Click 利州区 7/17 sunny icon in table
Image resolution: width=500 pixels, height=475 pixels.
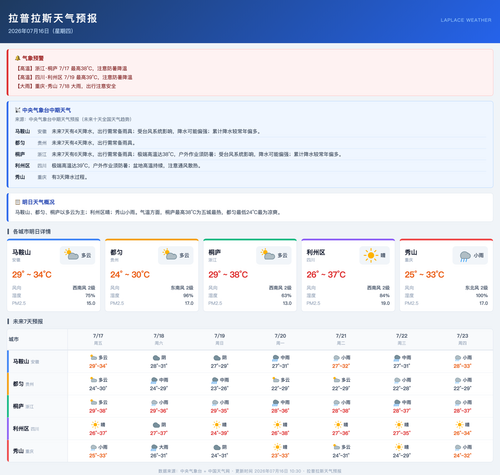pos(95,425)
